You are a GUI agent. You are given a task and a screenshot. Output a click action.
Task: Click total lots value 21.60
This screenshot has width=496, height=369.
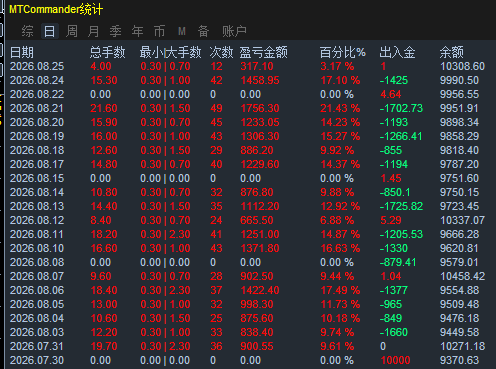[x=104, y=108]
